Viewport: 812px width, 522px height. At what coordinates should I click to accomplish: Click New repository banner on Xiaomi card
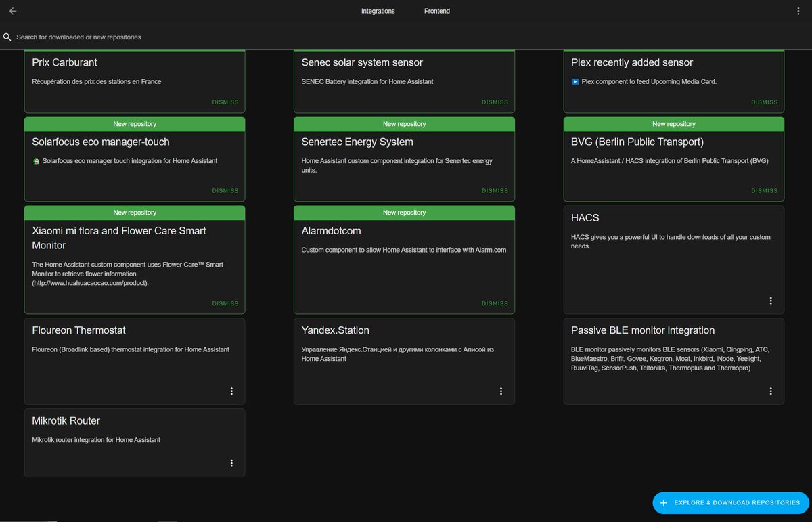tap(135, 213)
